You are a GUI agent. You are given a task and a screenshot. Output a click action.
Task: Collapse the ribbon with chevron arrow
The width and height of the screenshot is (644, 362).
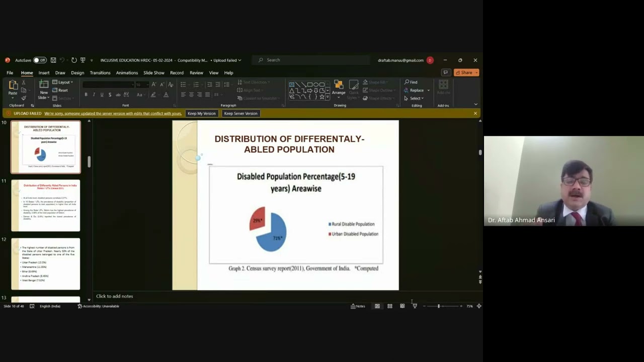475,105
